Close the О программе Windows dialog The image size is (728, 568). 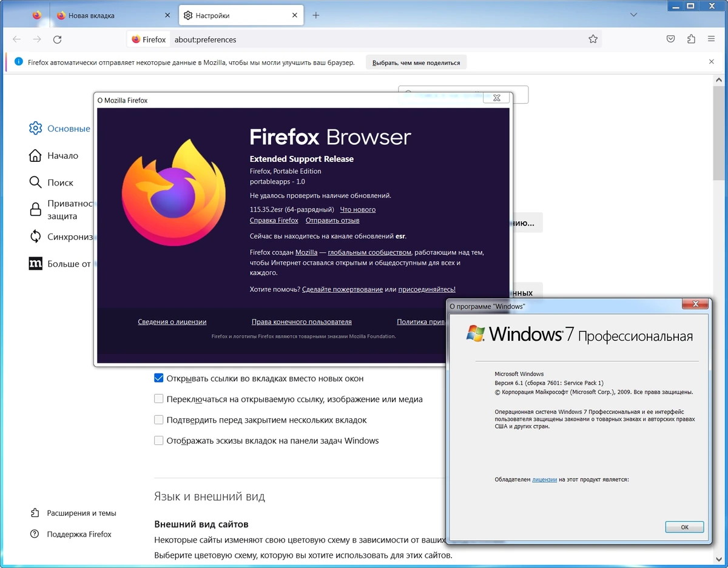(695, 304)
